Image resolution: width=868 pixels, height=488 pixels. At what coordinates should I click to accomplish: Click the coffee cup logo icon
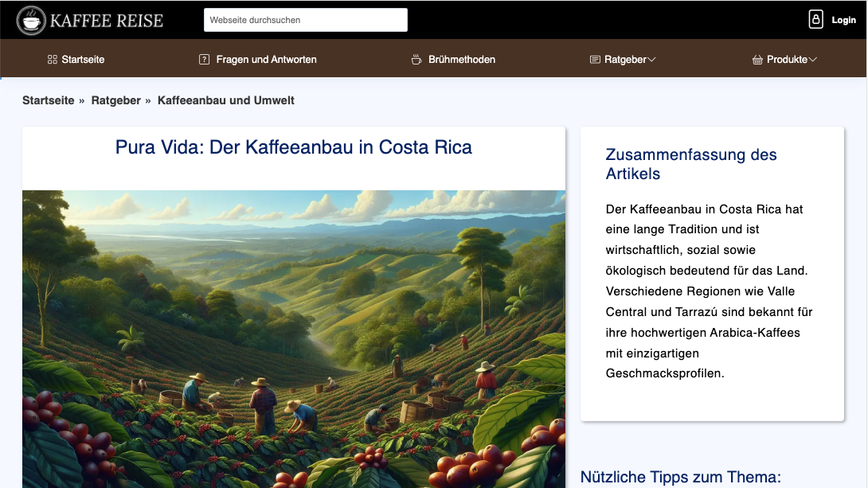(31, 20)
